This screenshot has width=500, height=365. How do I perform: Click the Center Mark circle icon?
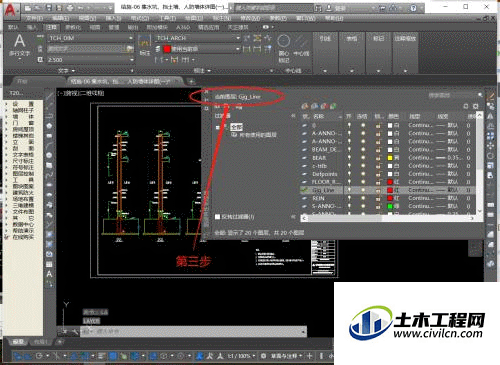[x=283, y=41]
